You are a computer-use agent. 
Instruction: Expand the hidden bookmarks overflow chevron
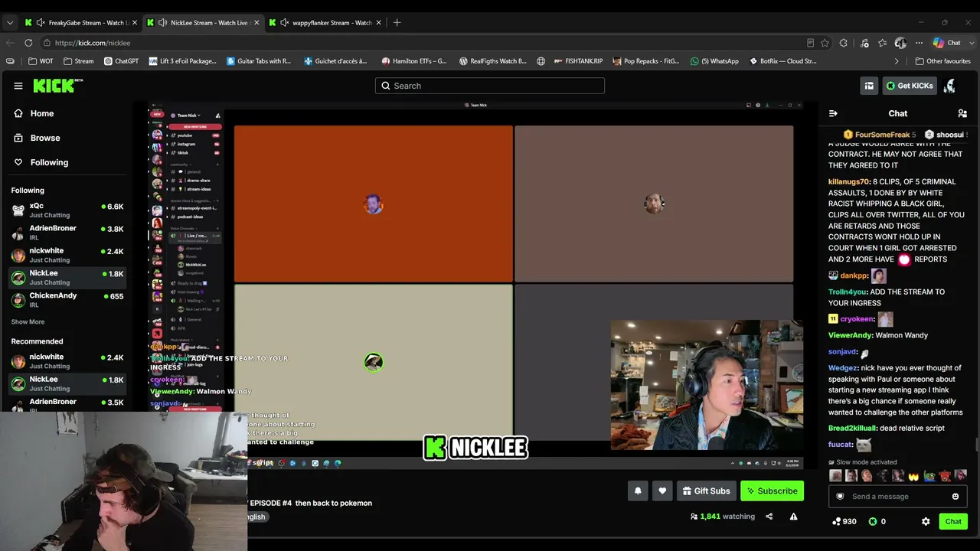click(x=897, y=61)
